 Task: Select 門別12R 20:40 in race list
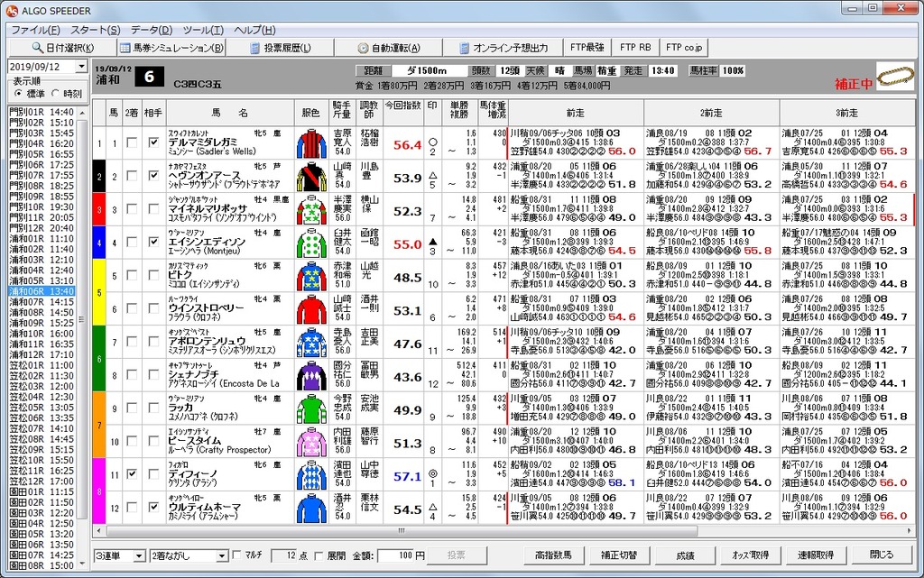tap(42, 228)
